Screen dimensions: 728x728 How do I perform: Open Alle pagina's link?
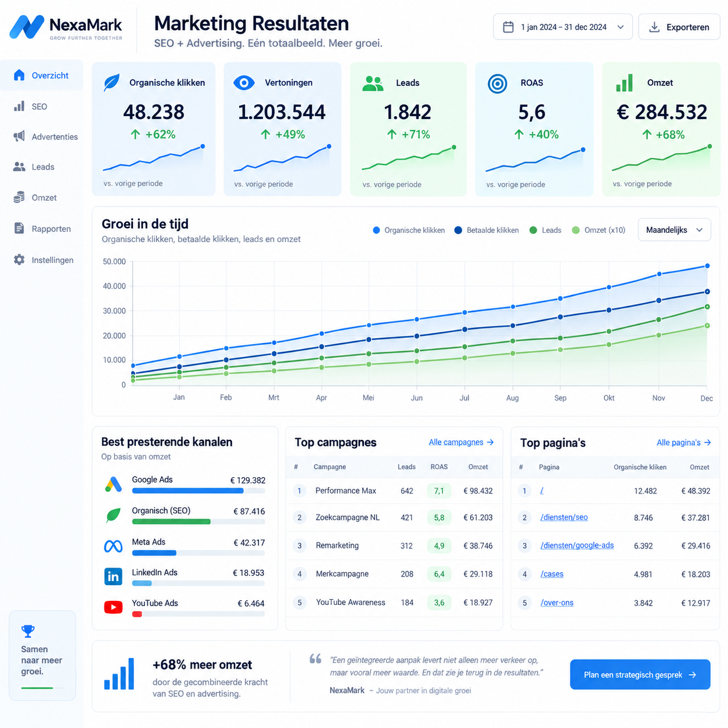coord(683,442)
